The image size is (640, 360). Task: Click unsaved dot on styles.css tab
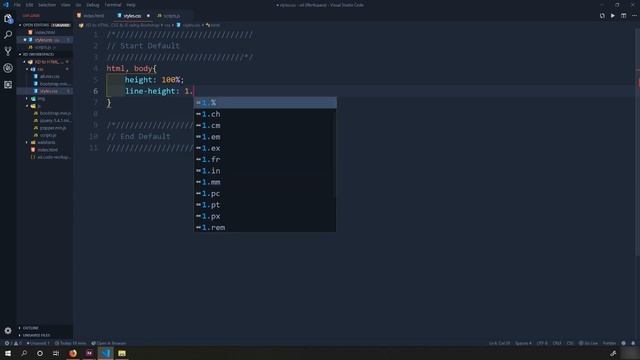[x=148, y=16]
